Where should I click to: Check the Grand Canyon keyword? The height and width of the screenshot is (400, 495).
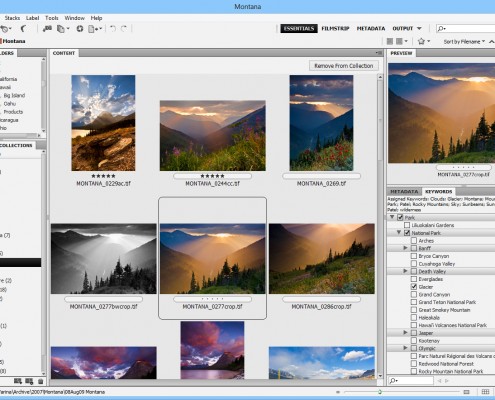[x=414, y=294]
